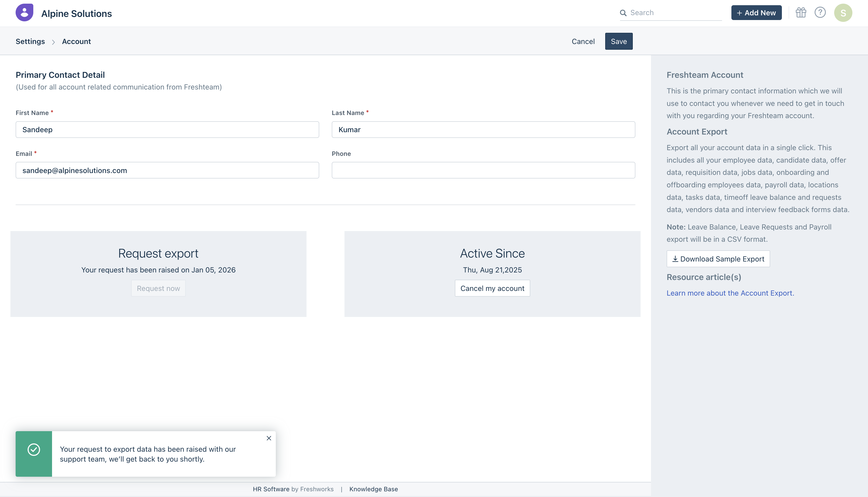Screen dimensions: 868x497
Task: Focus the First Name field
Action: click(167, 130)
